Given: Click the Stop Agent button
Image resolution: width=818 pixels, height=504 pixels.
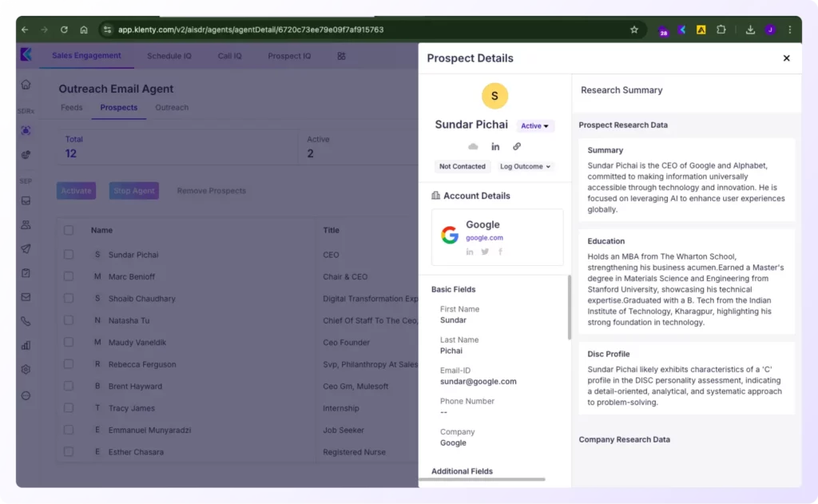Looking at the screenshot, I should point(134,191).
